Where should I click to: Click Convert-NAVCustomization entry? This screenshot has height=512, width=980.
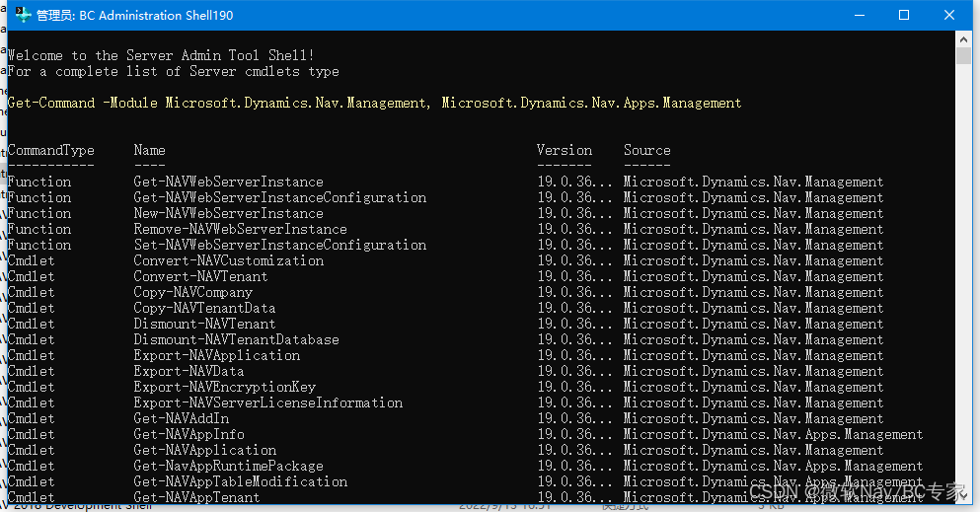[x=229, y=261]
